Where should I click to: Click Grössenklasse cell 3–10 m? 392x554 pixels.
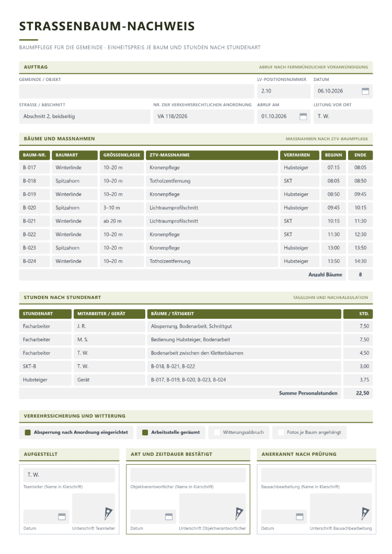pos(122,208)
